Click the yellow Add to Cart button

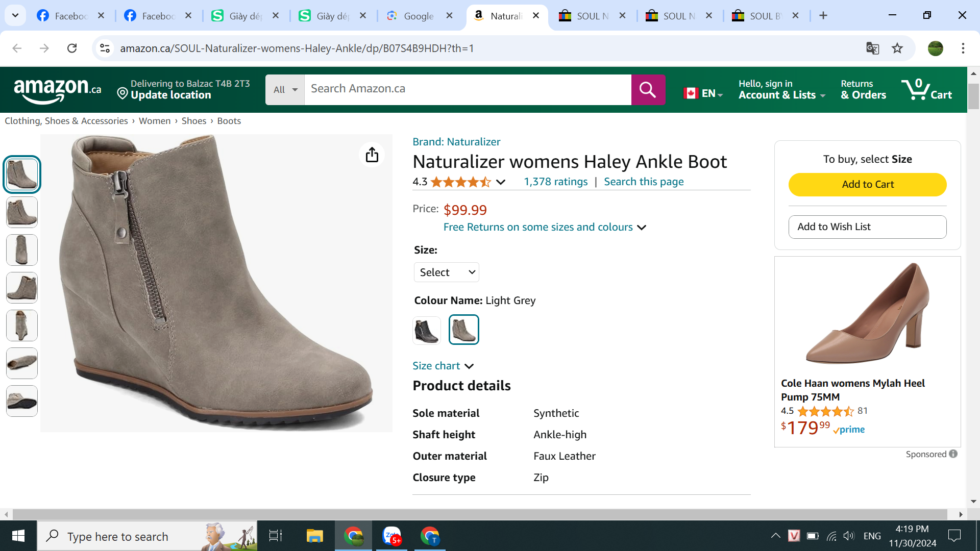tap(867, 185)
